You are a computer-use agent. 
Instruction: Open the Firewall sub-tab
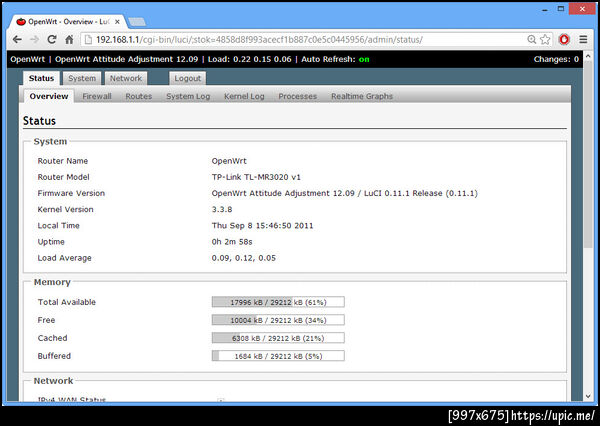(97, 96)
